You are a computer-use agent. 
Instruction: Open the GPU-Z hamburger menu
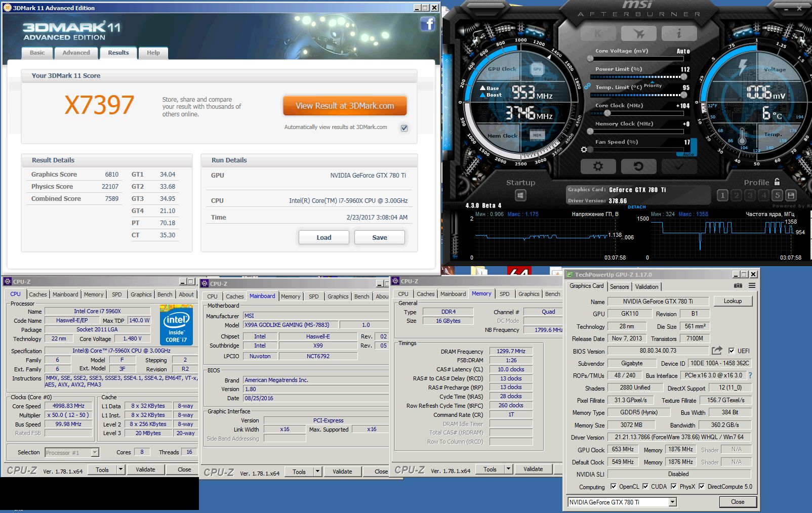tap(752, 286)
